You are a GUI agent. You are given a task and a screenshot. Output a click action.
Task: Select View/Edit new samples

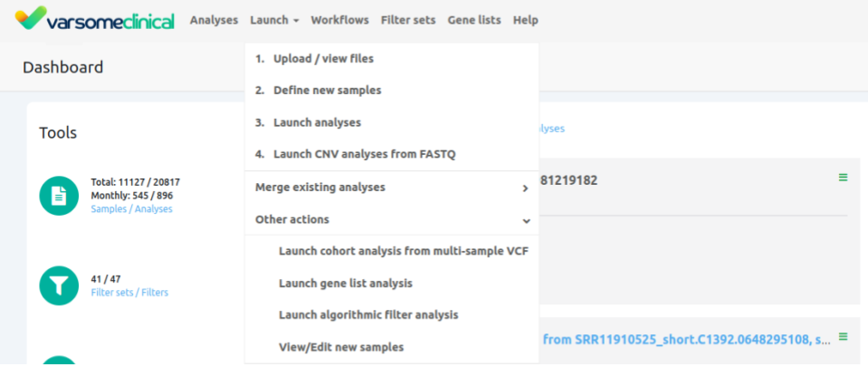click(391, 347)
